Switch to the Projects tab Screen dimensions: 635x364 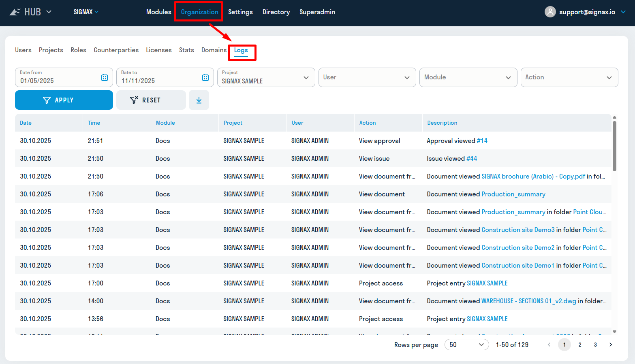tap(51, 50)
